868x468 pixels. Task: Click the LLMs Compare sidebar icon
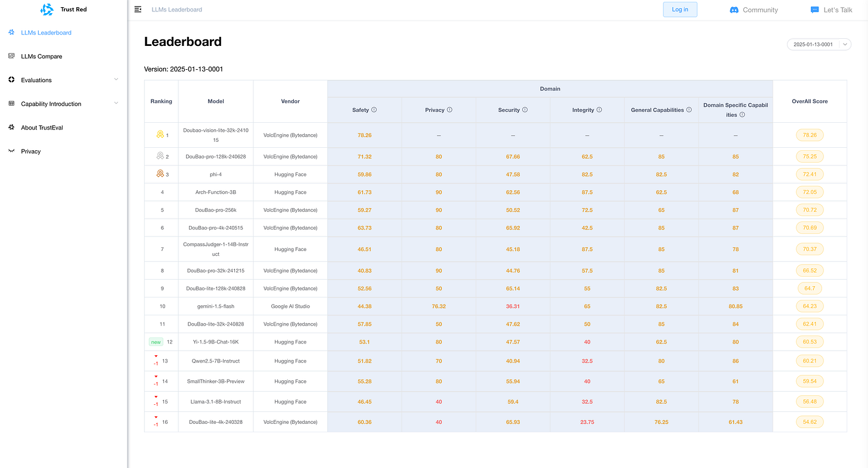pyautogui.click(x=11, y=56)
